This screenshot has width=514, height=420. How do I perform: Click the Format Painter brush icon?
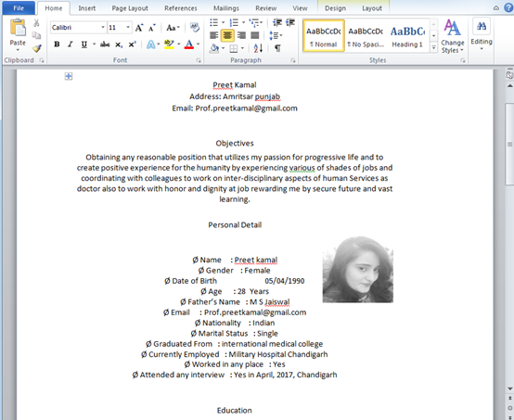[x=37, y=48]
